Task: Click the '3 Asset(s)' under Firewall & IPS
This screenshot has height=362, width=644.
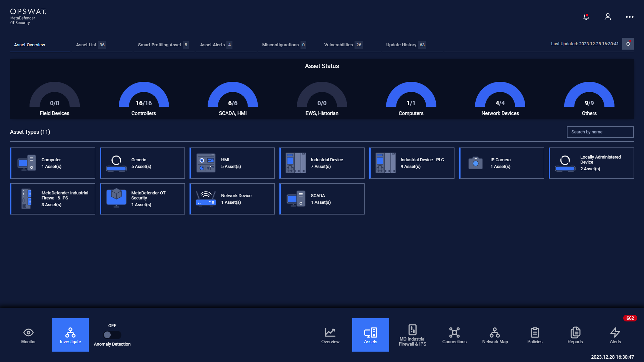Action: [51, 205]
